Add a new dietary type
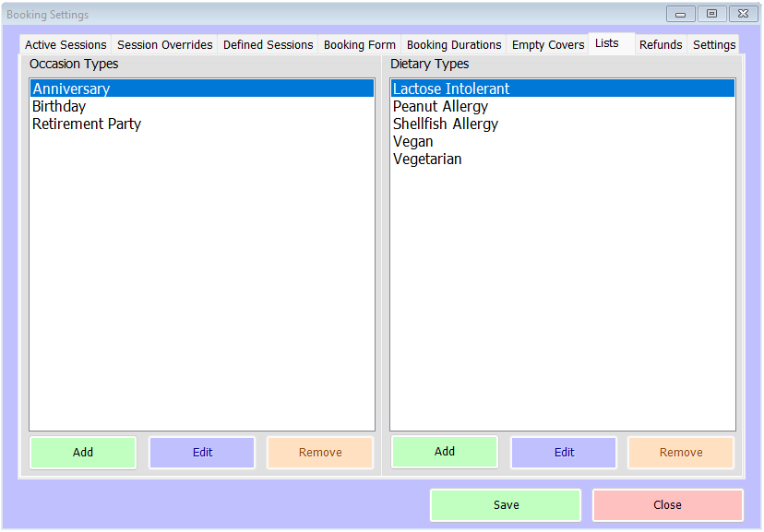This screenshot has width=764, height=532. pyautogui.click(x=445, y=452)
